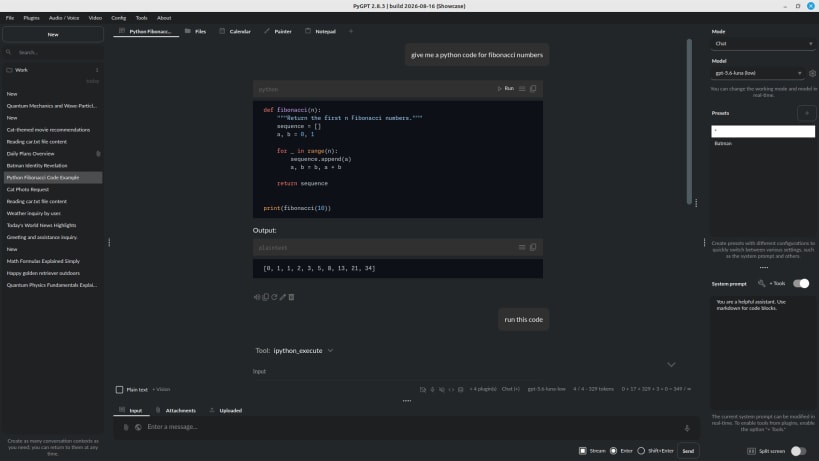
Task: Click the attachment paperclip icon in the input
Action: pyautogui.click(x=126, y=427)
